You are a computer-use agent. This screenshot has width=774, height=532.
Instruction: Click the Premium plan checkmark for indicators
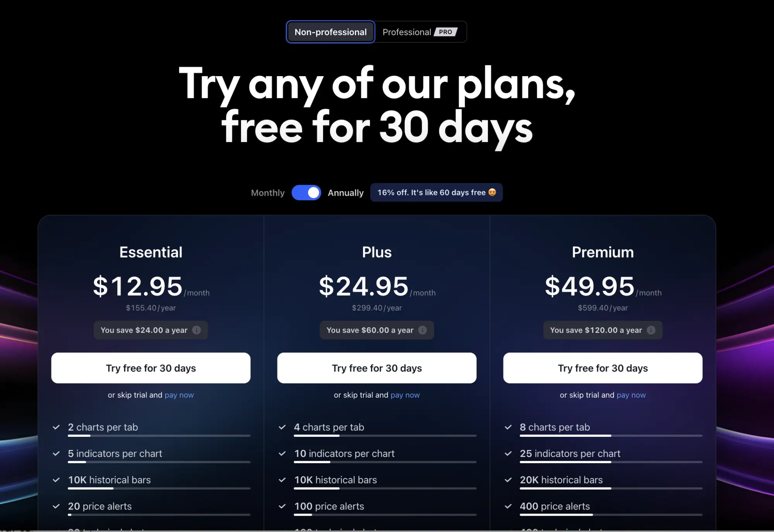508,453
